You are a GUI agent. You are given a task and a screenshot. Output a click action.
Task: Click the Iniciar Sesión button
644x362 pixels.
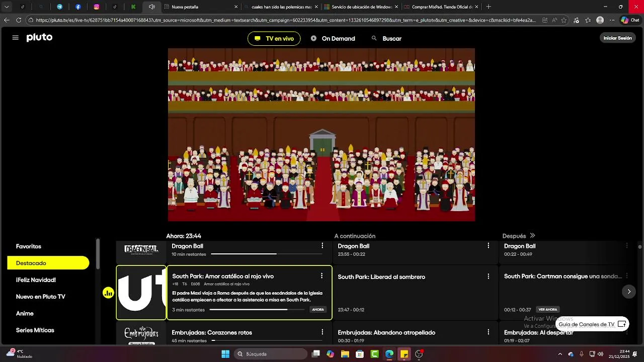click(617, 38)
